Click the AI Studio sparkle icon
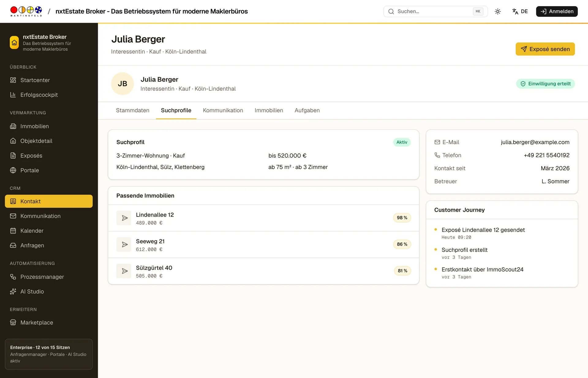This screenshot has width=588, height=378. click(13, 291)
